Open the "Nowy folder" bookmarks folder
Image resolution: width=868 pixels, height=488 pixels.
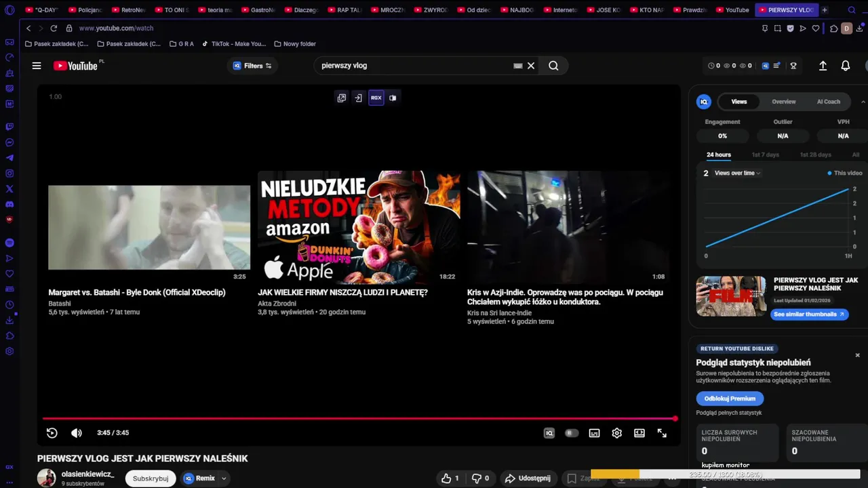point(295,43)
